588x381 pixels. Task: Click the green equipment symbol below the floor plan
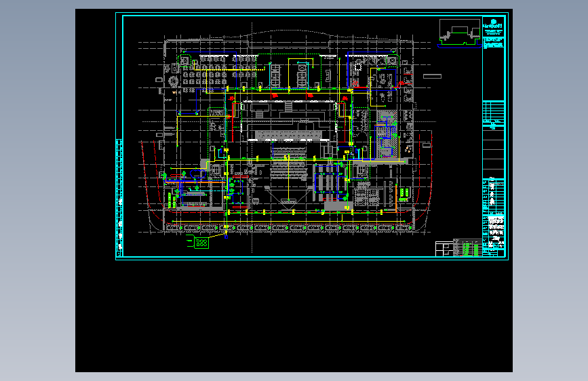pos(198,242)
